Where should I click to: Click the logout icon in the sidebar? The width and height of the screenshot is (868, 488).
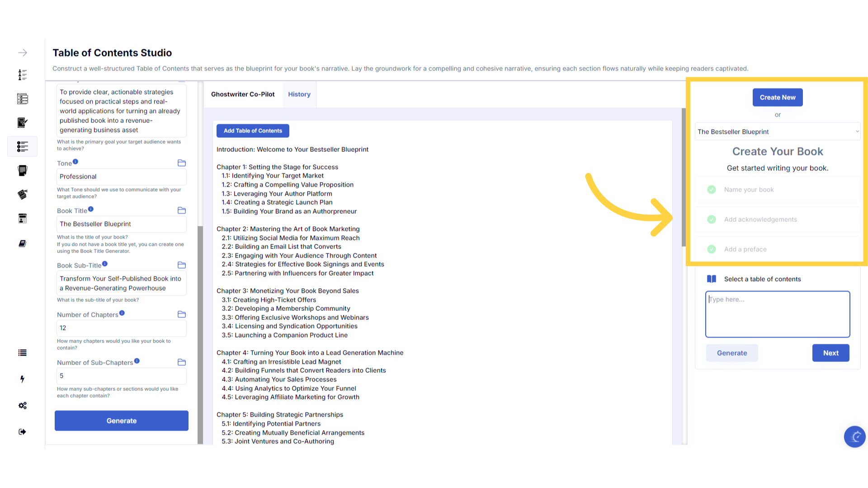tap(23, 432)
